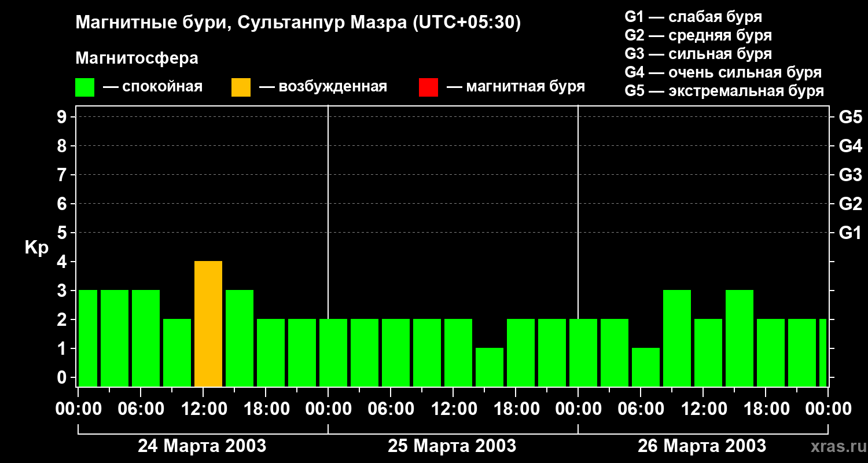Click the 'Kp' axis label
This screenshot has height=463, width=868.
36,248
